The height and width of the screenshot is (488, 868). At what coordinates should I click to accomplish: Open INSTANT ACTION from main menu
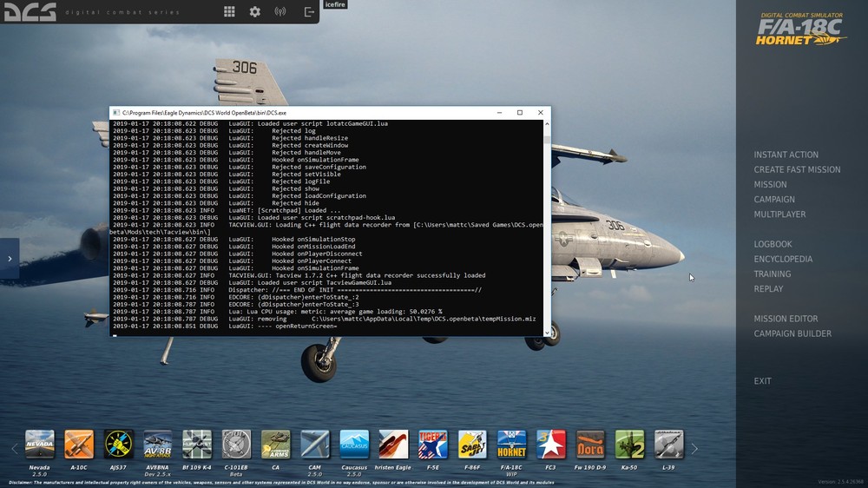[x=786, y=155]
